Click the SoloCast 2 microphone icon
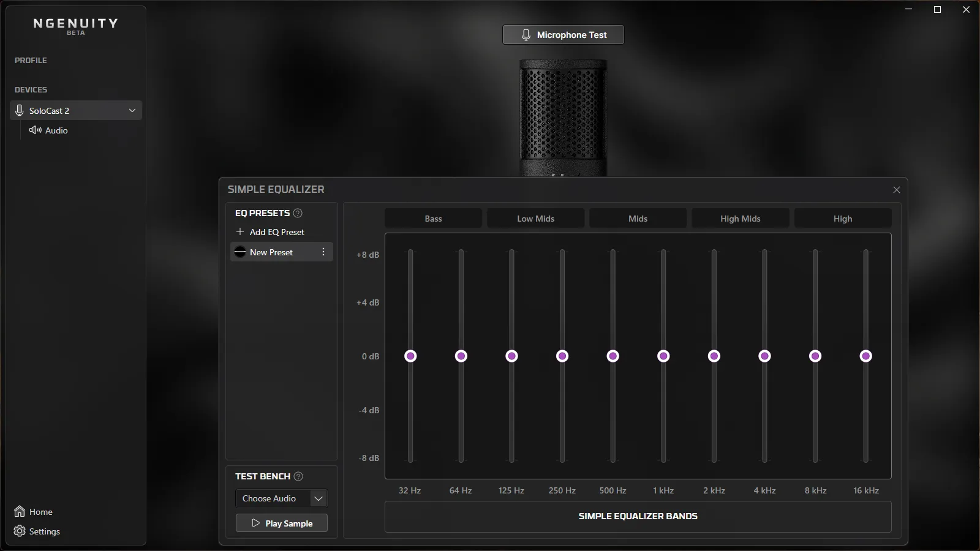Viewport: 980px width, 551px height. (x=20, y=110)
